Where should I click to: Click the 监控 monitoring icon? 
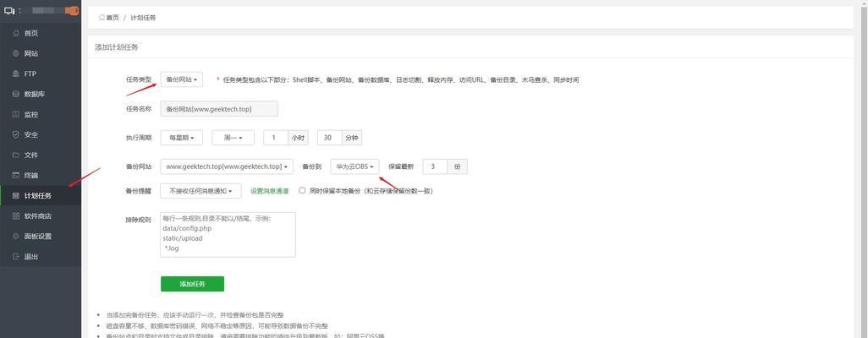click(15, 114)
